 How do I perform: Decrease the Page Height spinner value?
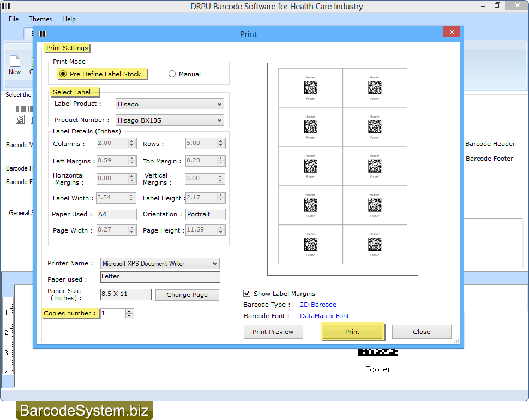[x=221, y=232]
